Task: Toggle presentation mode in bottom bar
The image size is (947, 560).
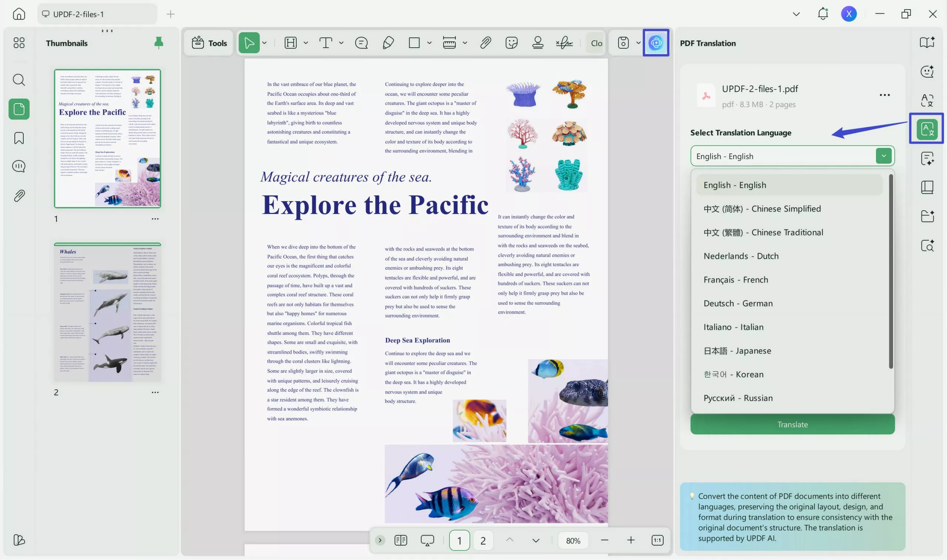Action: pyautogui.click(x=427, y=540)
